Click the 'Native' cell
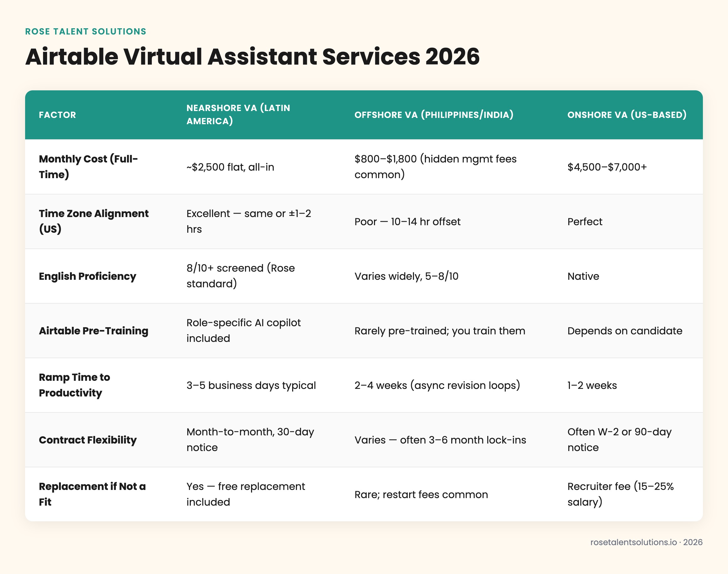The image size is (728, 574). click(583, 276)
